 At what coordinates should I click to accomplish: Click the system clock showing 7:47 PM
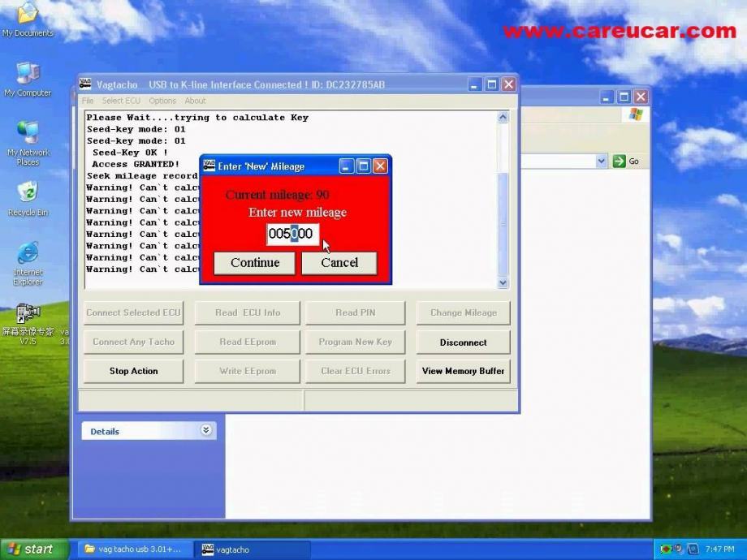tap(720, 549)
